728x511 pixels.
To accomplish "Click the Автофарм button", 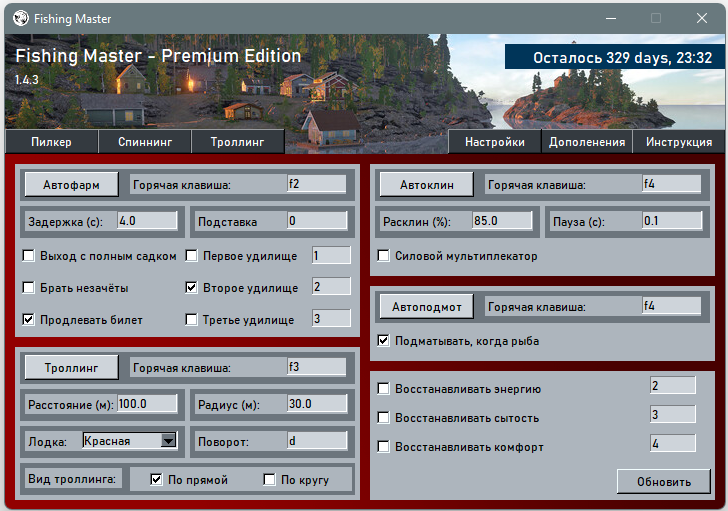I will pos(72,185).
